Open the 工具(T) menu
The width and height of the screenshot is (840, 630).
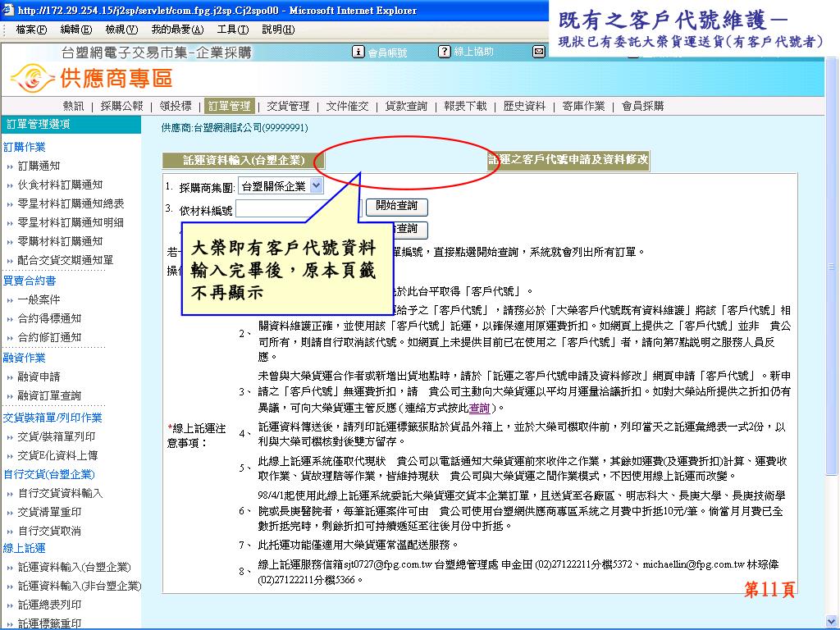[x=232, y=29]
